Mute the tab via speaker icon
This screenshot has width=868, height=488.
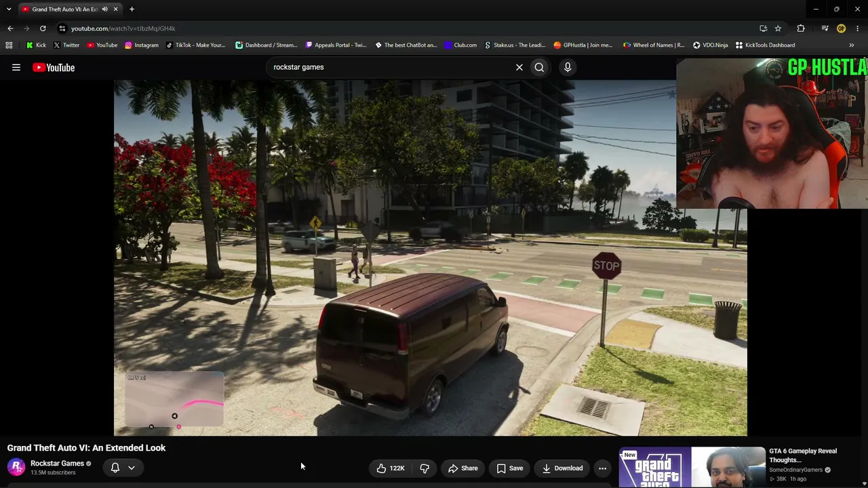point(104,9)
